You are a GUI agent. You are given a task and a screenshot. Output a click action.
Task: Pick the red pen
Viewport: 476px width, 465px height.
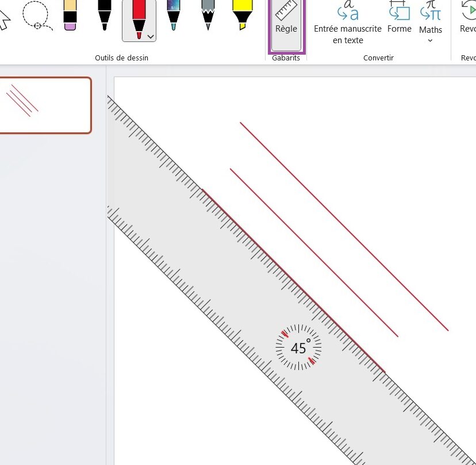click(139, 20)
